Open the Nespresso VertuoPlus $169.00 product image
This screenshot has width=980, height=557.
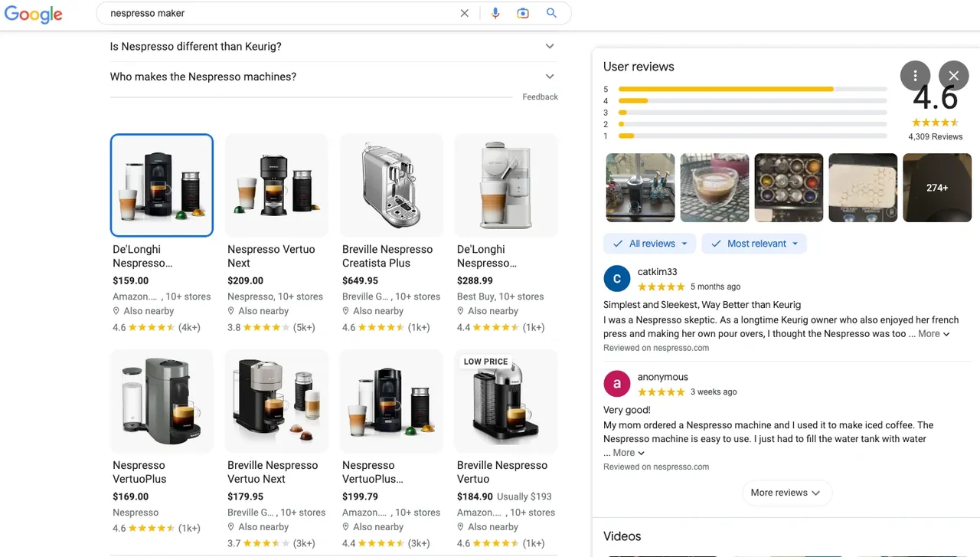[x=162, y=401]
